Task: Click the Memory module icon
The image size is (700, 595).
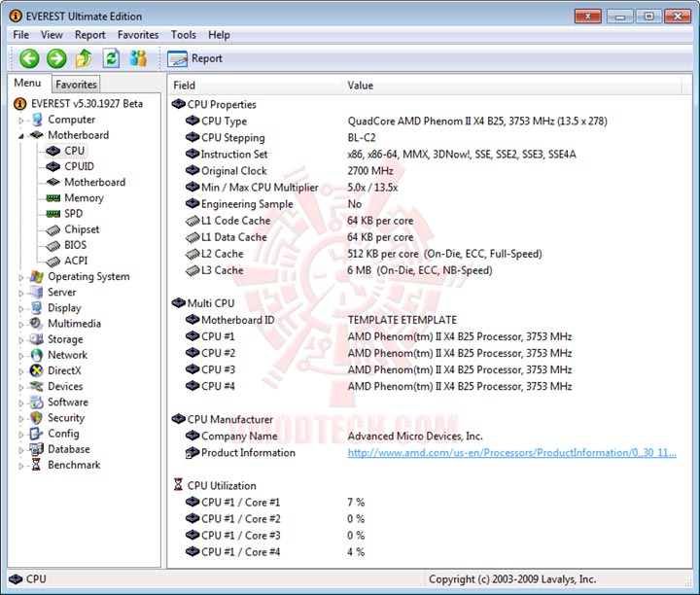Action: pos(53,197)
